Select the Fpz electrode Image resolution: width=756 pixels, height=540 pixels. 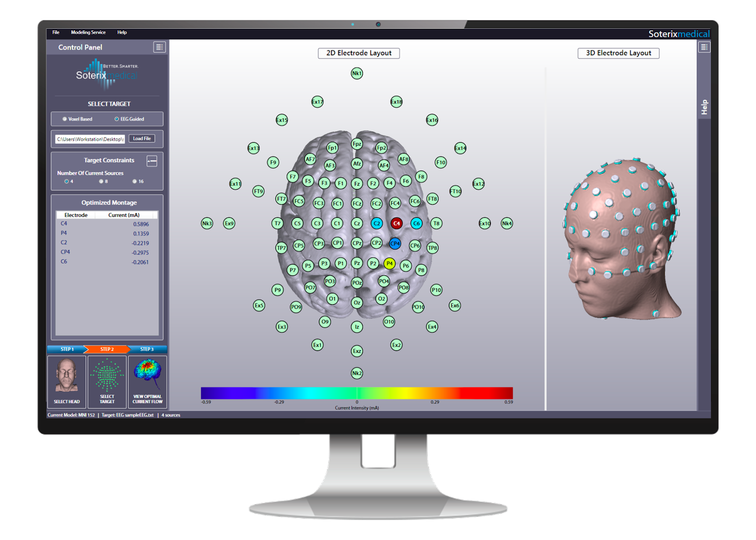tap(357, 144)
